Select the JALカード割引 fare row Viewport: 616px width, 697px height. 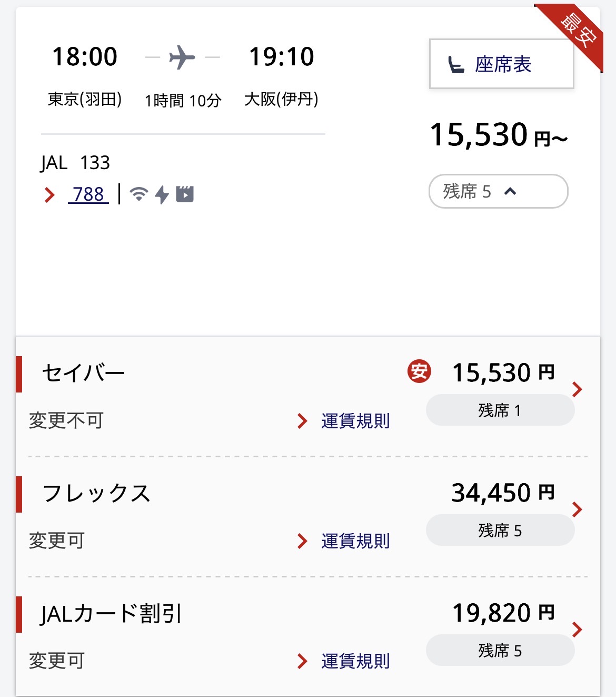[577, 630]
